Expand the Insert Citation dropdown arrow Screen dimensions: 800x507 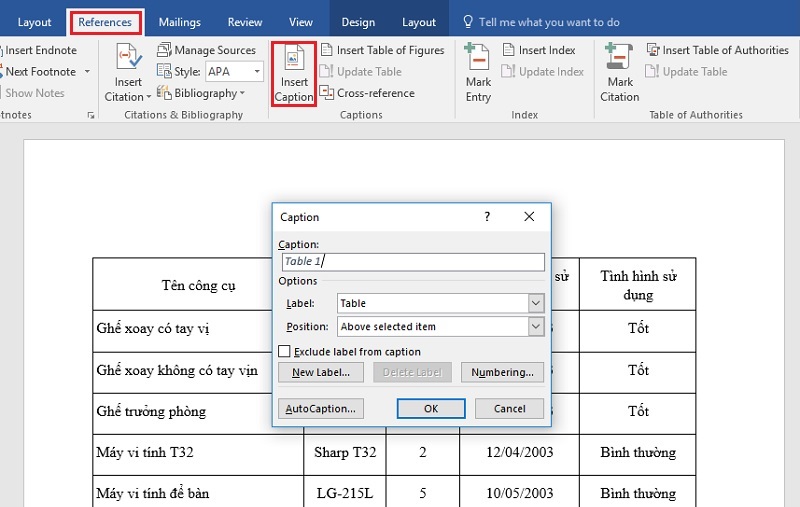[148, 97]
